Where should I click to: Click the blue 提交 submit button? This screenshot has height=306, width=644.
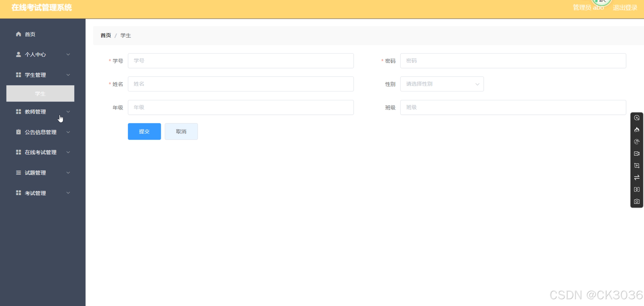[x=144, y=132]
